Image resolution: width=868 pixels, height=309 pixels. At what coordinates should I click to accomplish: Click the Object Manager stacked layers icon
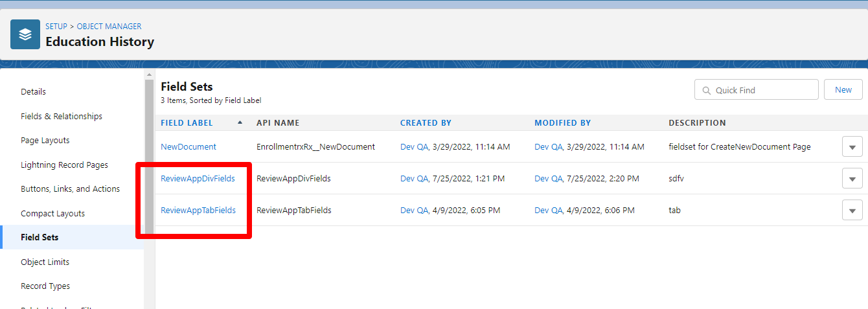click(25, 34)
